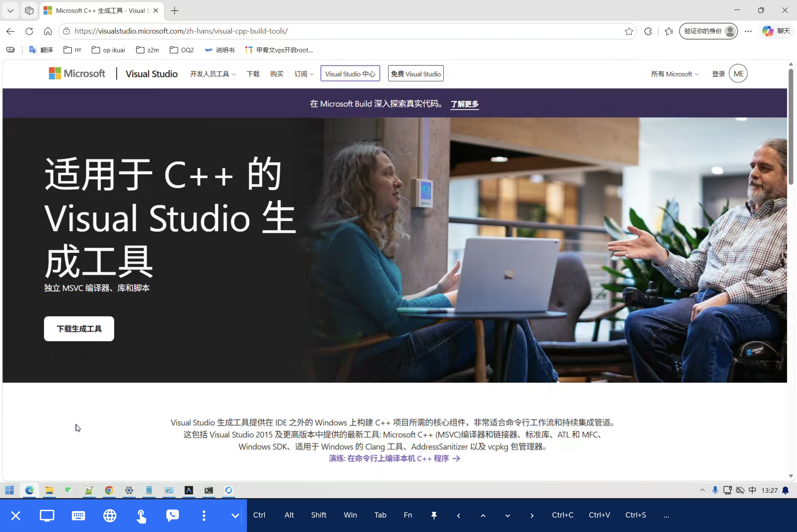Open the favorites list icon
Viewport: 797px width, 532px height.
point(669,31)
